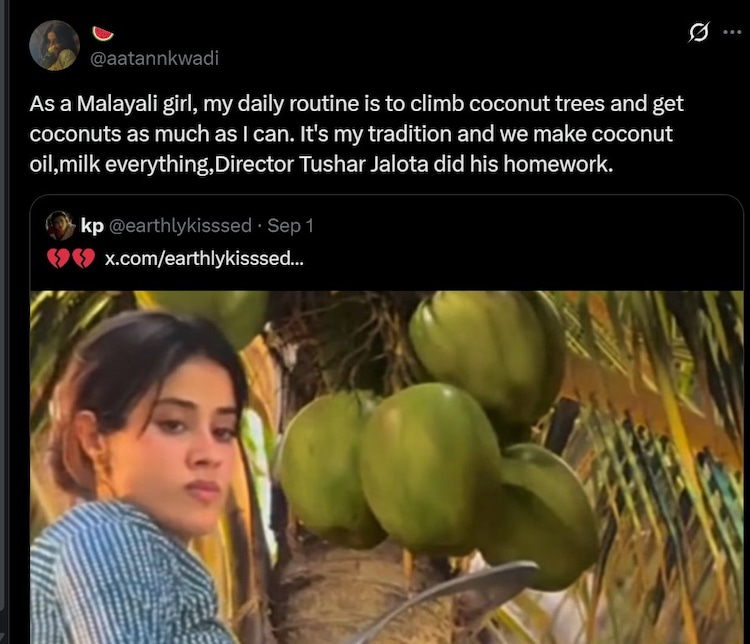This screenshot has width=750, height=644.
Task: Open the three-dot more options menu
Action: click(732, 32)
